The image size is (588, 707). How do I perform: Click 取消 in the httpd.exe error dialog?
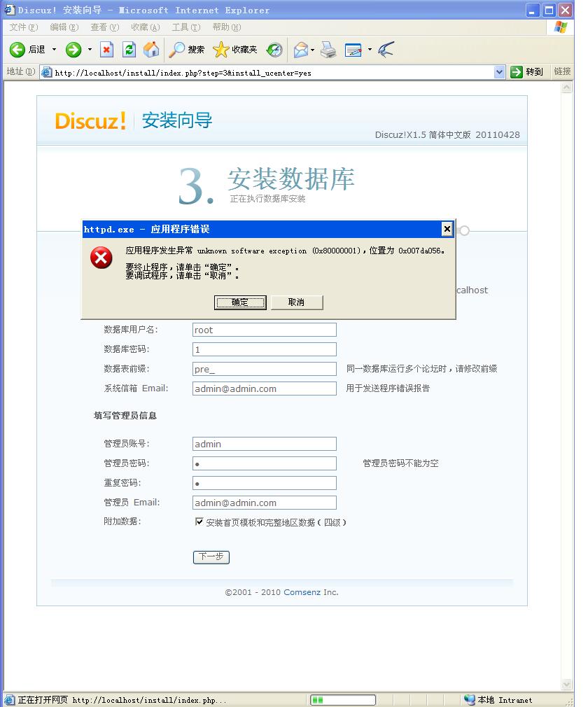coord(296,302)
